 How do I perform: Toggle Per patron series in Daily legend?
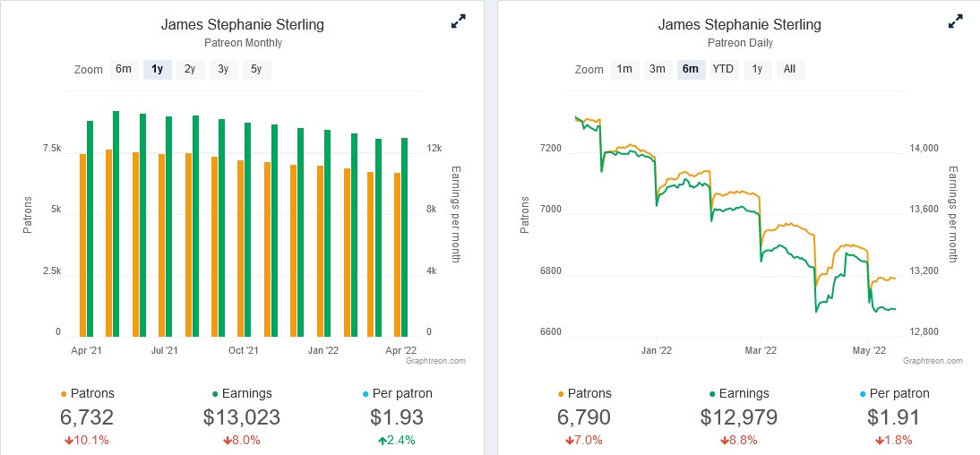[894, 394]
